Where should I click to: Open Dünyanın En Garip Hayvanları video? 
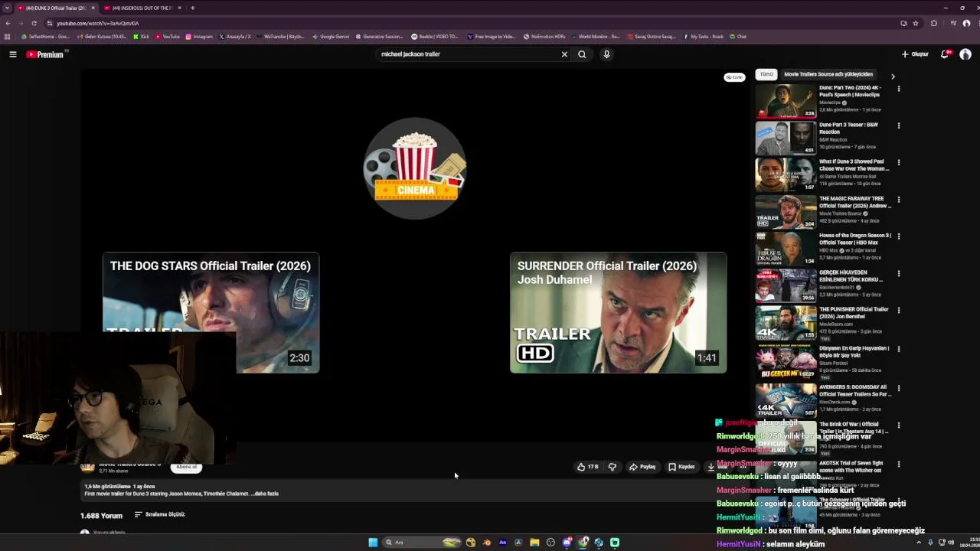(854, 351)
